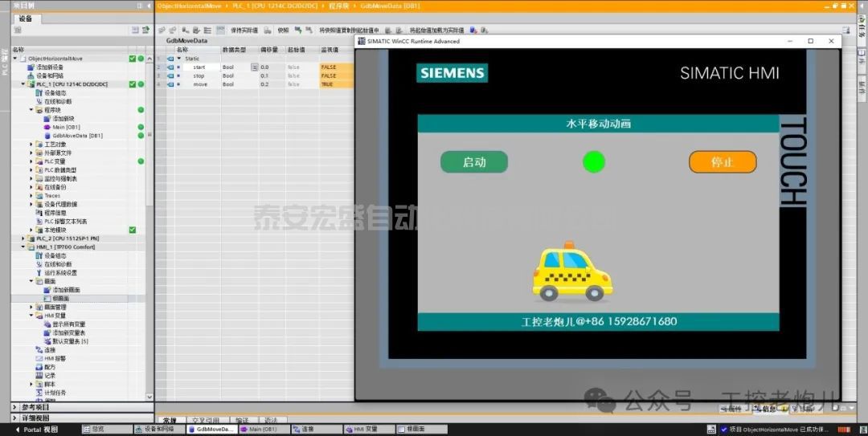The height and width of the screenshot is (436, 868).
Task: Open Main [OB1] block in tree
Action: point(65,127)
